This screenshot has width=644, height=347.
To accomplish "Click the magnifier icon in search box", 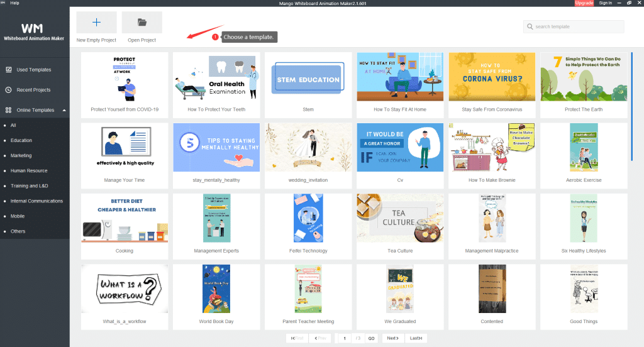I will (x=530, y=26).
